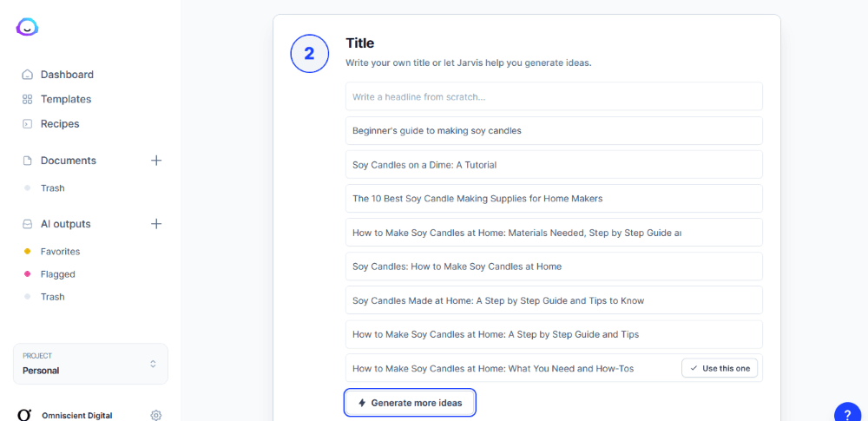Viewport: 868px width, 421px height.
Task: Click the Recipes terminal icon
Action: (x=27, y=124)
